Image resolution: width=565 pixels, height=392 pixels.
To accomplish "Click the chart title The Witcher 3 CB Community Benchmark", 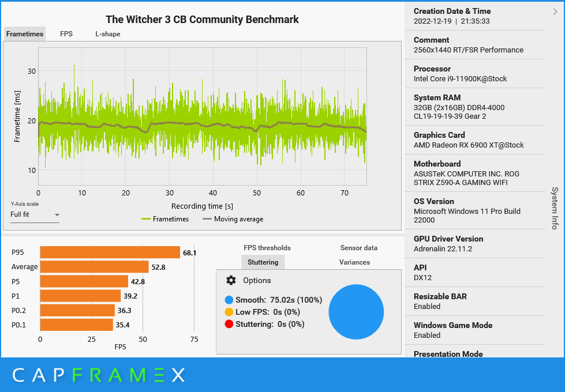I will (202, 20).
